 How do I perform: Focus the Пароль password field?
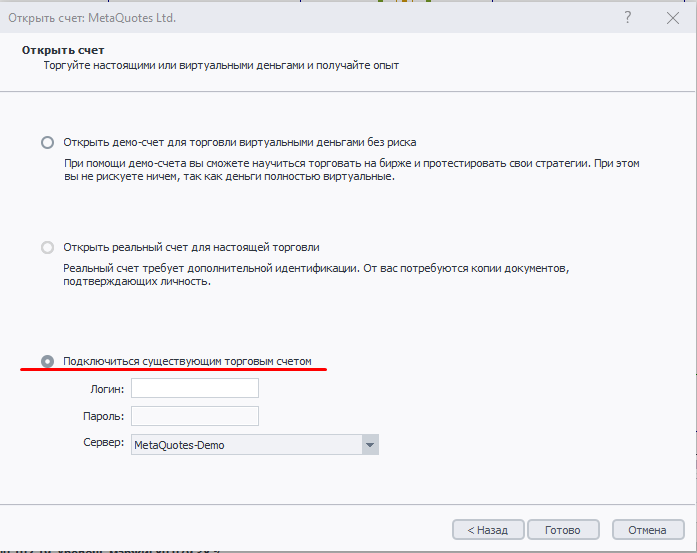(x=194, y=416)
